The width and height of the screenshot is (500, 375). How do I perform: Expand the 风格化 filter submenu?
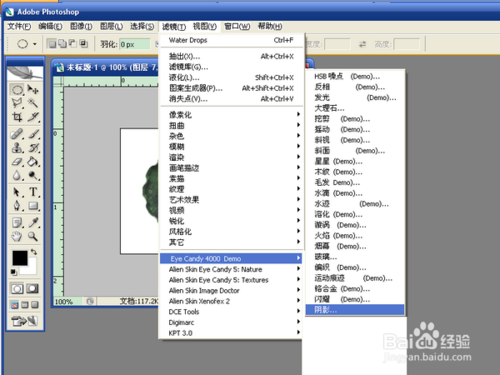pyautogui.click(x=232, y=232)
